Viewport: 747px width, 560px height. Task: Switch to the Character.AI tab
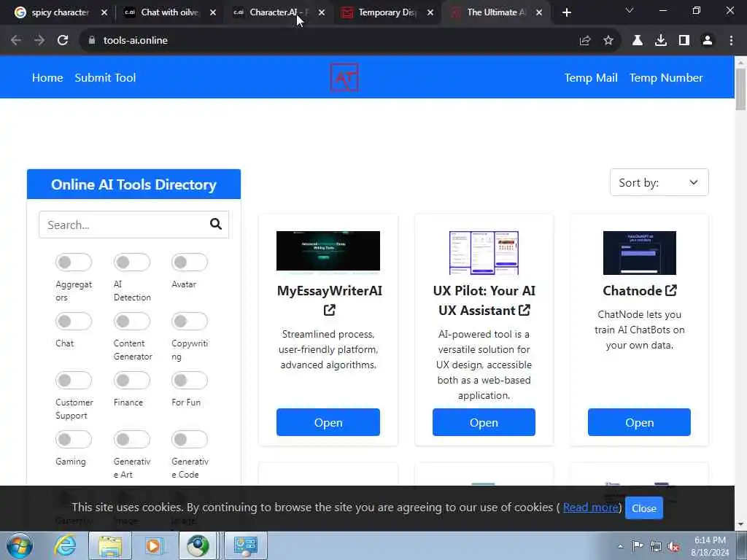(x=278, y=13)
